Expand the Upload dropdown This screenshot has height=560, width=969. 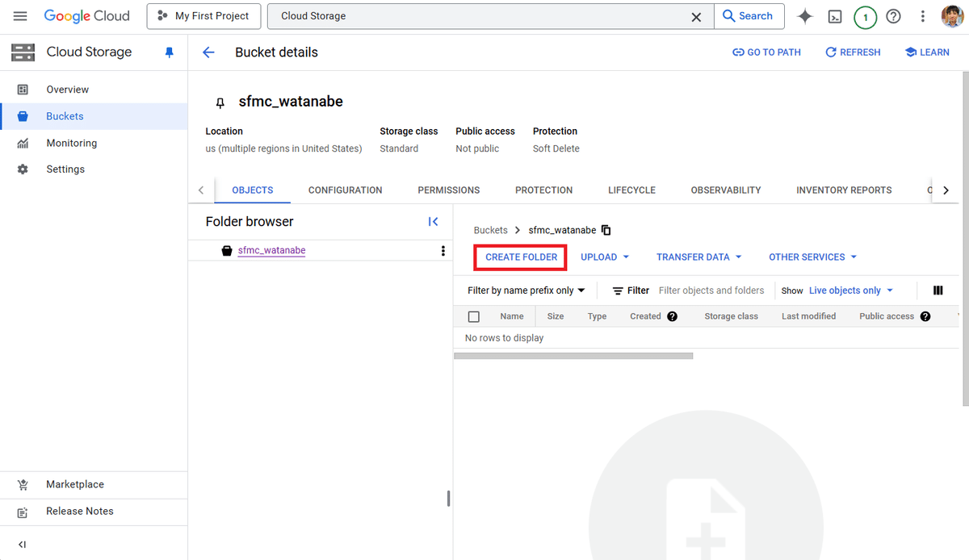coord(605,257)
